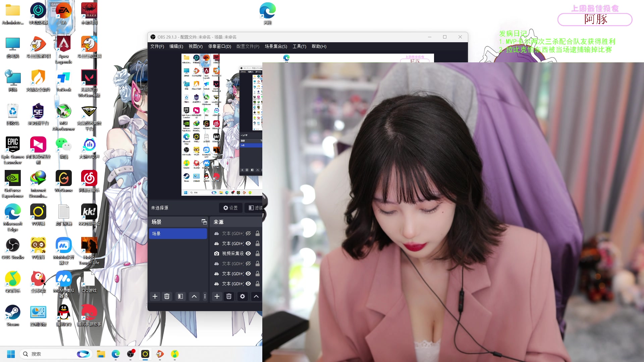Open the WeGame desktop shortcut
This screenshot has width=644, height=362.
pos(63,181)
